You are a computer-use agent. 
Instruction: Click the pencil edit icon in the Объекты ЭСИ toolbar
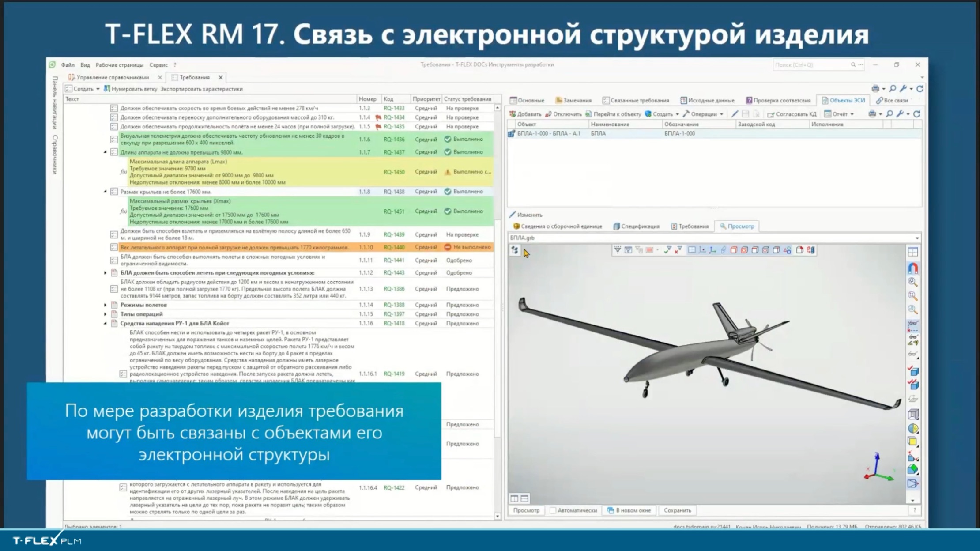(735, 114)
